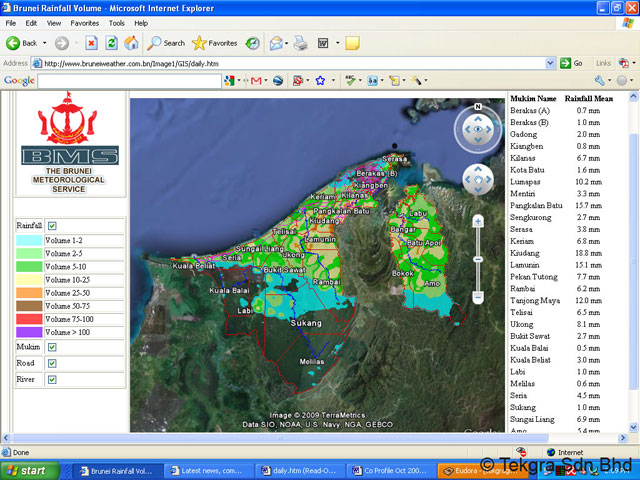Viewport: 640px width, 480px height.
Task: Hide the River layer checkbox
Action: click(52, 380)
